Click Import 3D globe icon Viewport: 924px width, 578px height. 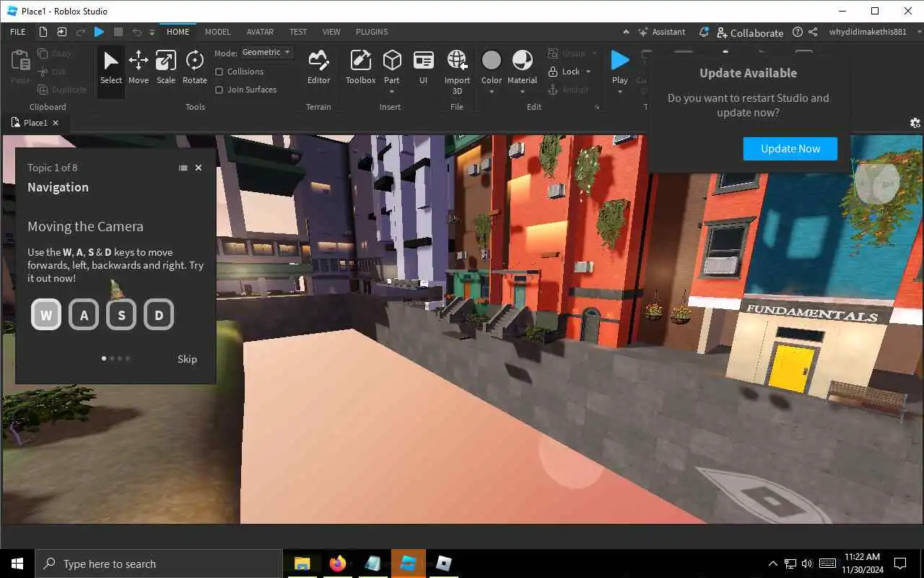coord(457,60)
